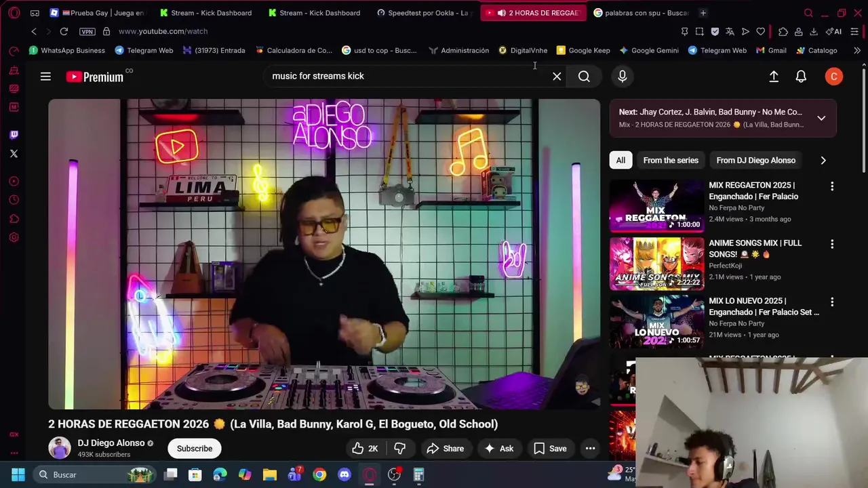
Task: Clear the YouTube search box text
Action: point(557,77)
